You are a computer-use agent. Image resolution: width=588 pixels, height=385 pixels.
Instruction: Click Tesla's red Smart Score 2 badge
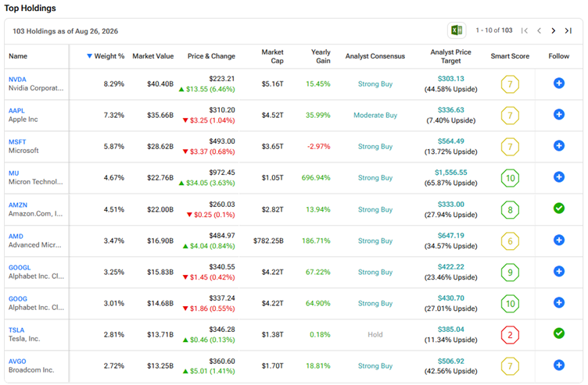[510, 335]
